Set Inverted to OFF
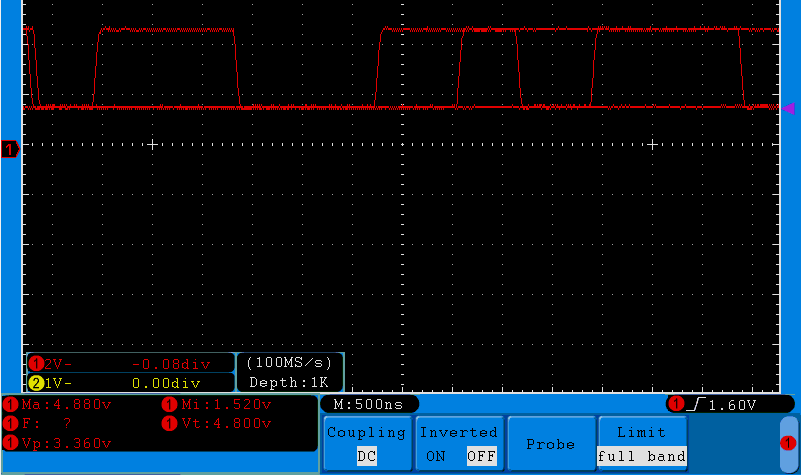 point(480,456)
